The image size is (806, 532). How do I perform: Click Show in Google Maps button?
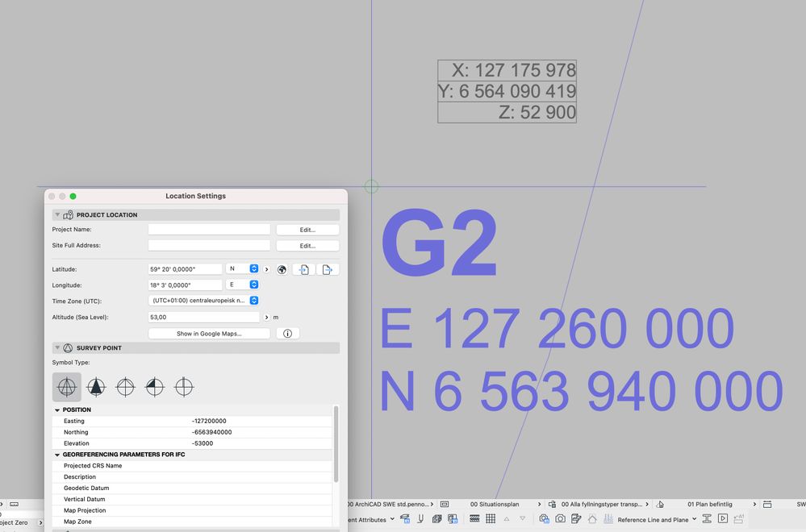(x=209, y=333)
